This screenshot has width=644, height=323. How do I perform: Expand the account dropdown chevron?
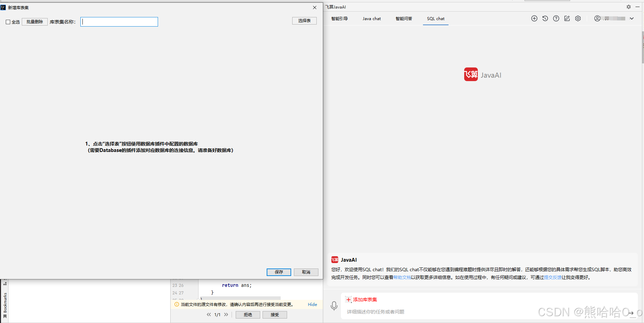pyautogui.click(x=632, y=18)
